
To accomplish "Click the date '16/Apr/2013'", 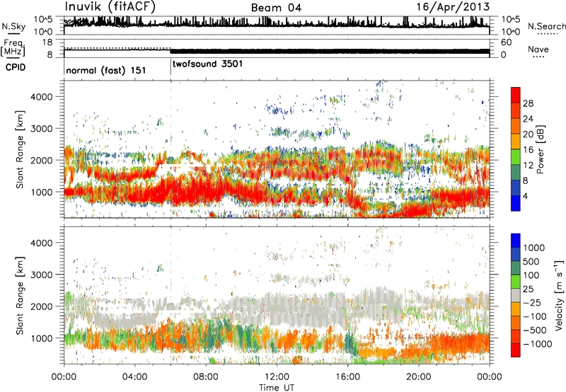I will [453, 7].
